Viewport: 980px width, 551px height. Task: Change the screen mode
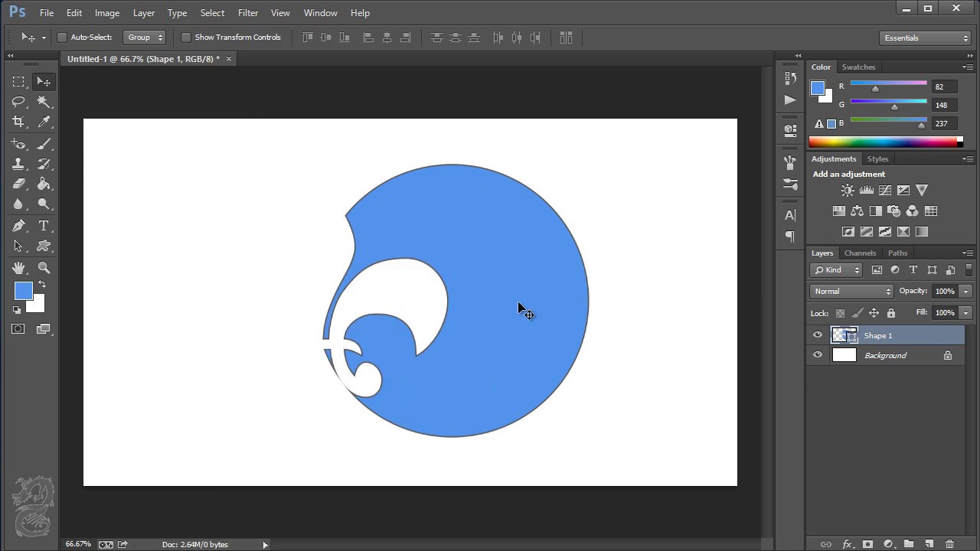point(44,329)
